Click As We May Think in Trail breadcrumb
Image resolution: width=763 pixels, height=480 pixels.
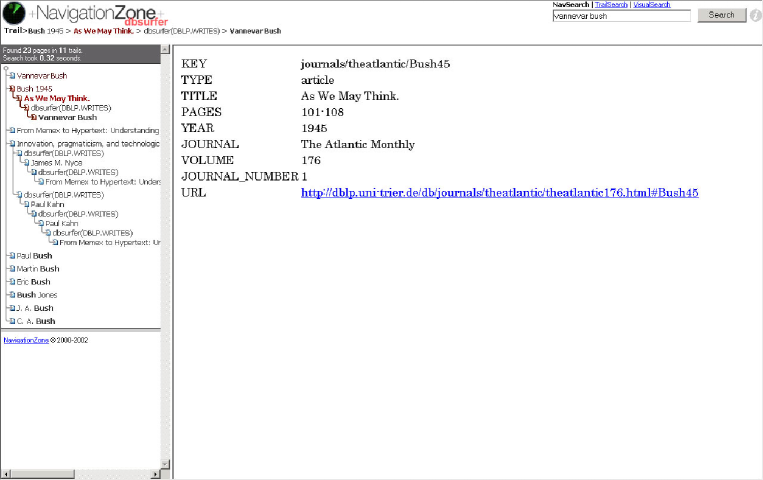[103, 31]
